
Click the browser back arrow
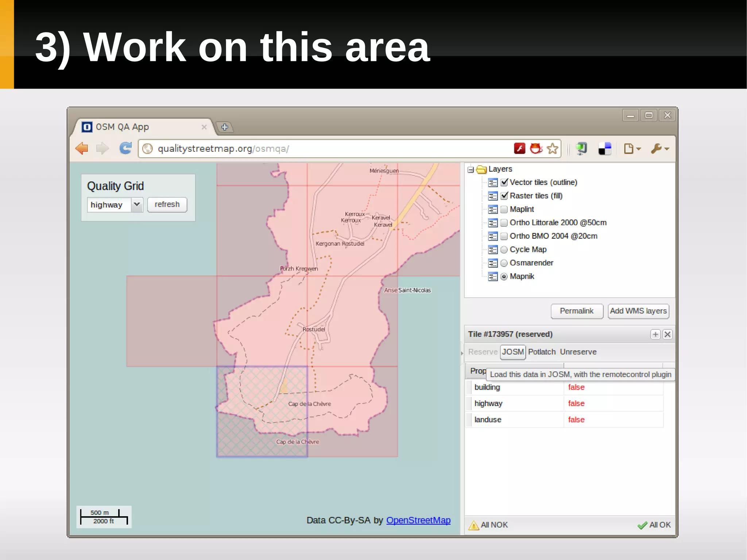(82, 148)
